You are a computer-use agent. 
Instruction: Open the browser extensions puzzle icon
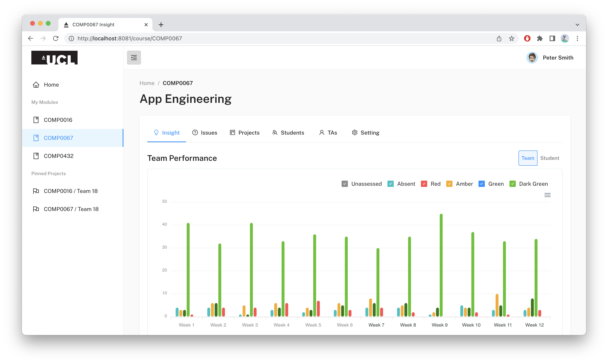click(540, 39)
